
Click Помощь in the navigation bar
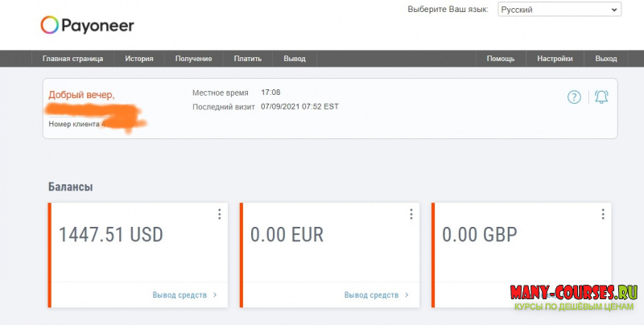[x=501, y=59]
